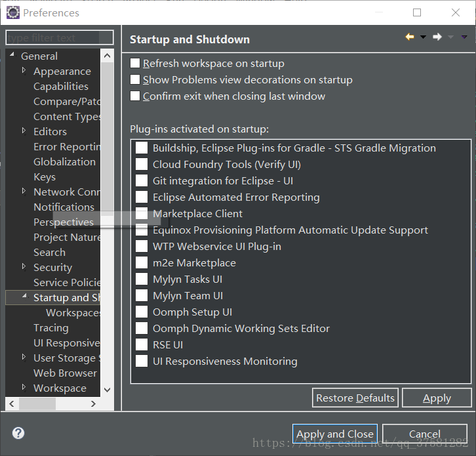Click the horizontal scrollbar thumb in tree
This screenshot has height=456, width=476.
pyautogui.click(x=37, y=404)
